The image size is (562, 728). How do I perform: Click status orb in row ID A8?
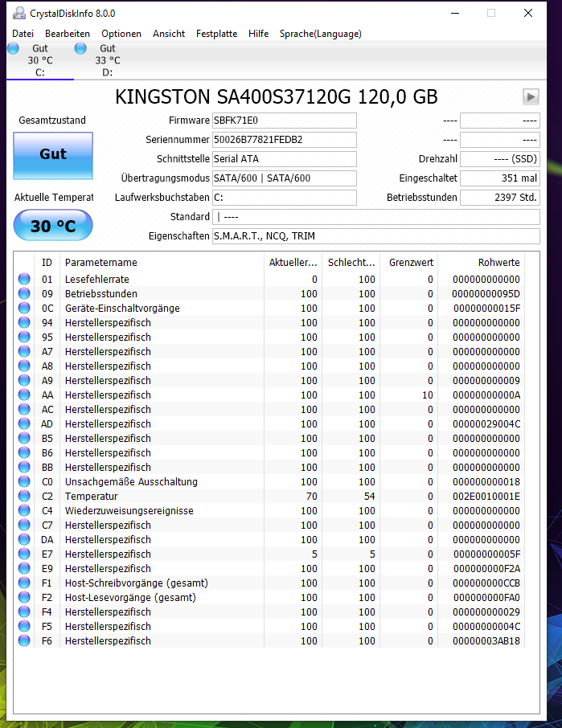click(x=24, y=366)
